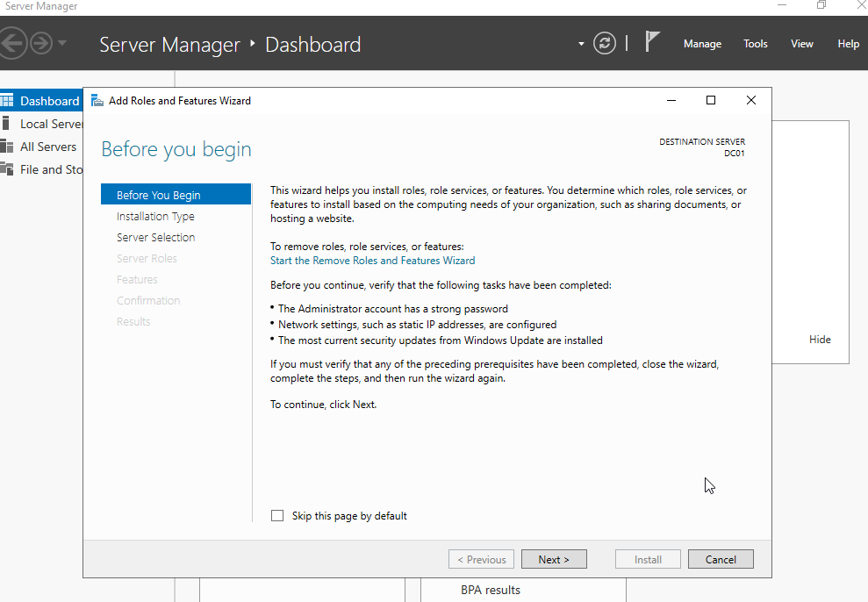The width and height of the screenshot is (868, 602).
Task: Click the Dashboard breadcrumb title in header
Action: coord(312,45)
